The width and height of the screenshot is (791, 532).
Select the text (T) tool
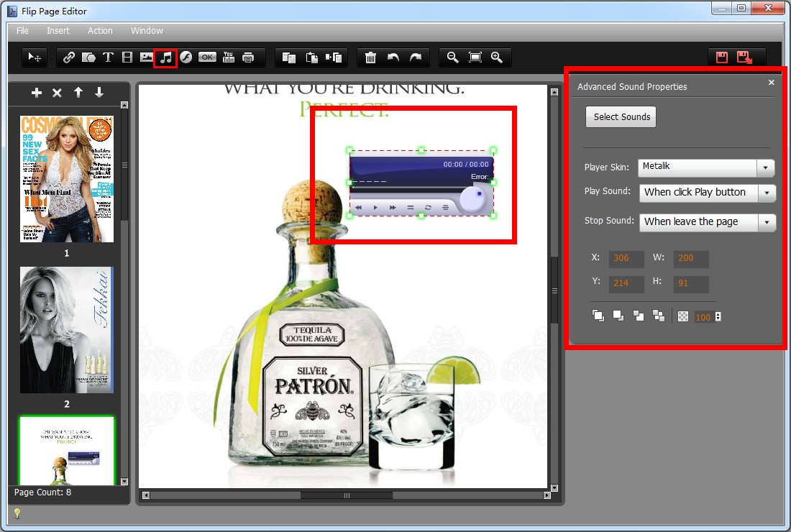coord(108,58)
